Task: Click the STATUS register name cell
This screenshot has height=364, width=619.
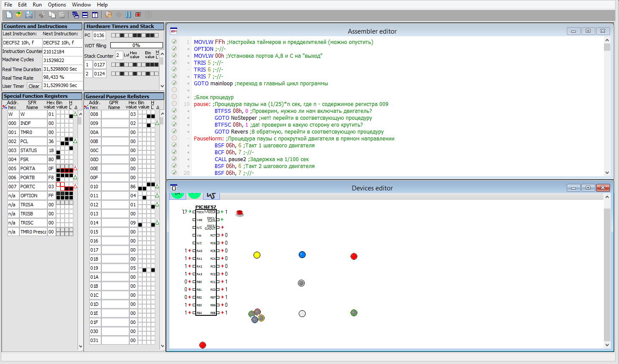Action: click(x=33, y=150)
